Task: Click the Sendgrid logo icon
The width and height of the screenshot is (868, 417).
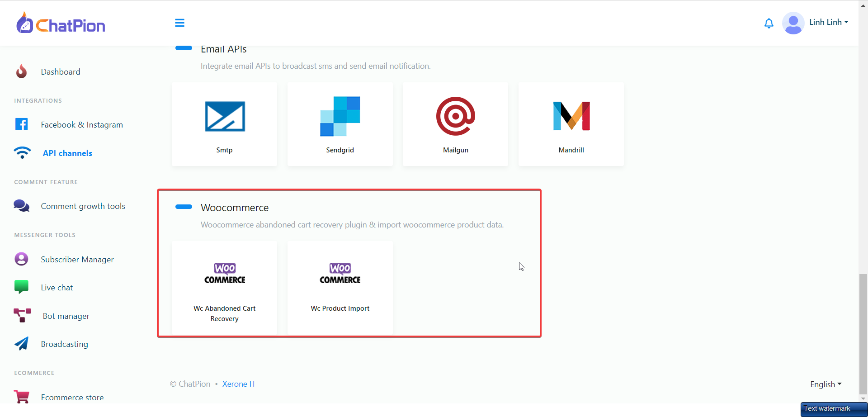Action: point(340,116)
